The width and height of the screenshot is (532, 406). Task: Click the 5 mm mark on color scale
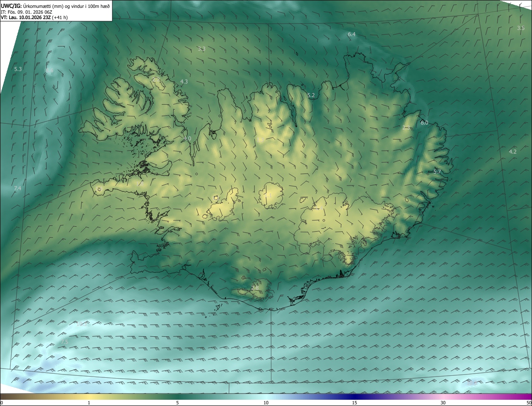point(177,403)
